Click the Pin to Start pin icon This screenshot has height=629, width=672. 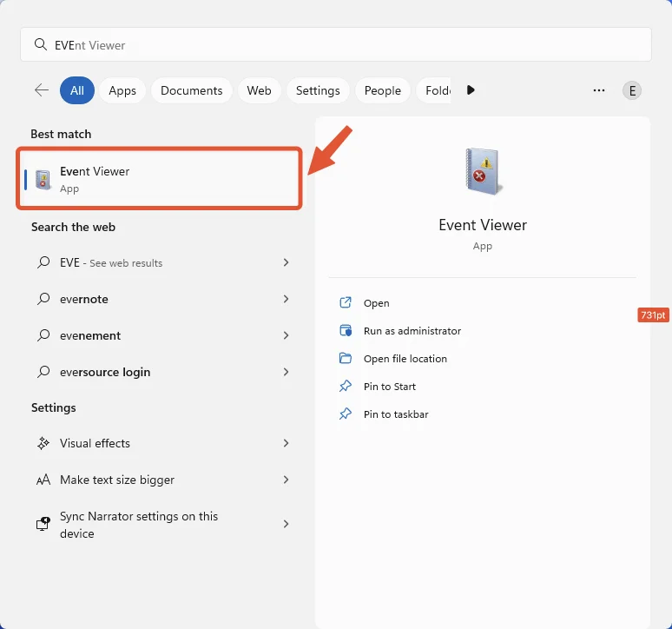coord(346,387)
